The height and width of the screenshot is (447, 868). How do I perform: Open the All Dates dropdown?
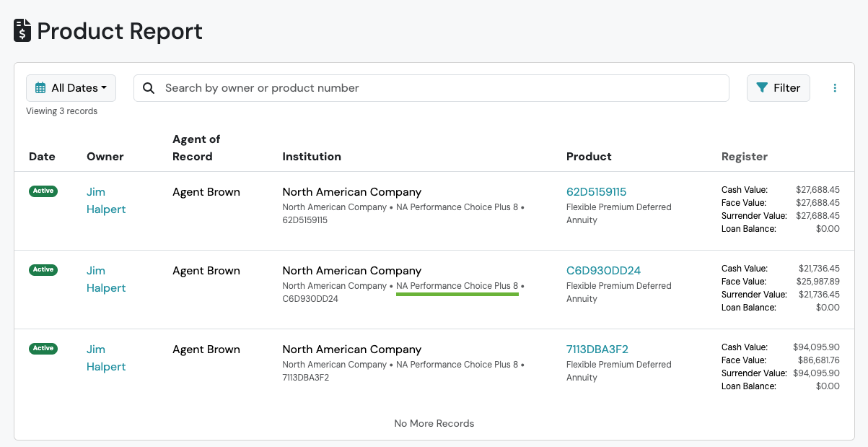71,88
